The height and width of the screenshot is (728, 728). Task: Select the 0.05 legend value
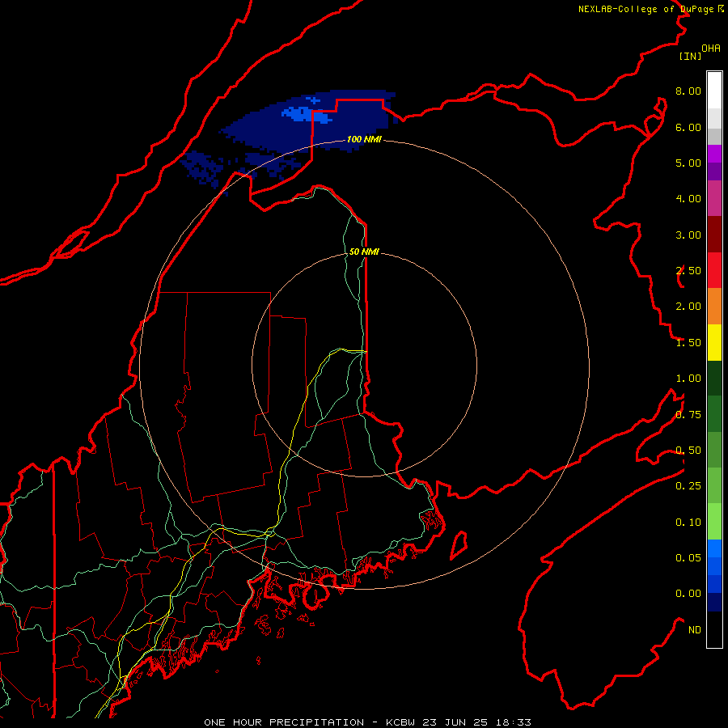pos(688,557)
